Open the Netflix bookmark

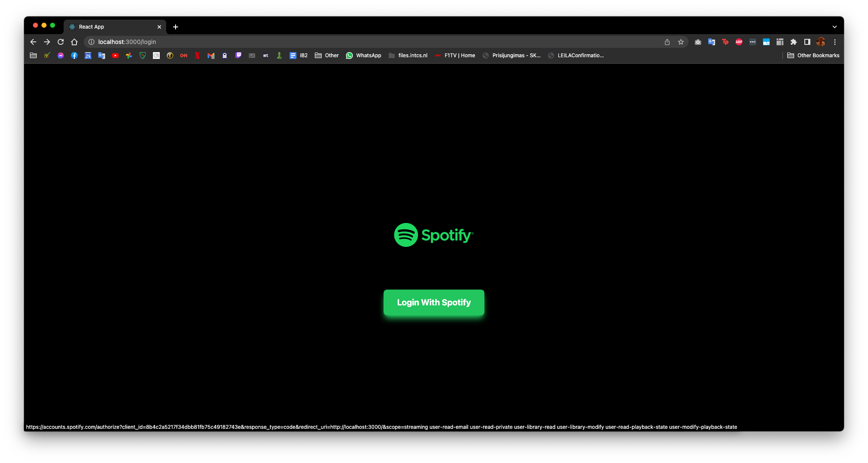point(197,56)
